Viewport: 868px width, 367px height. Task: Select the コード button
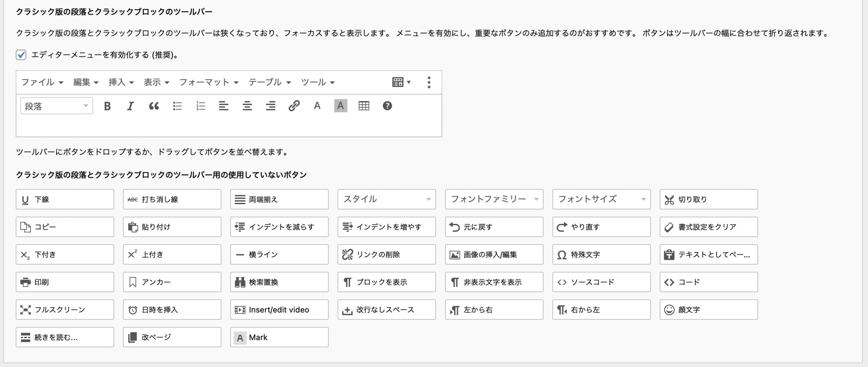point(709,282)
